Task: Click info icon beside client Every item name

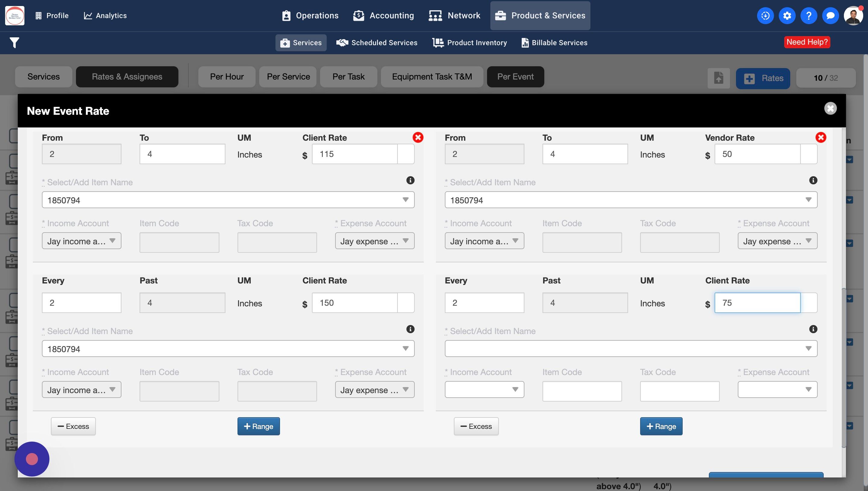Action: point(410,329)
